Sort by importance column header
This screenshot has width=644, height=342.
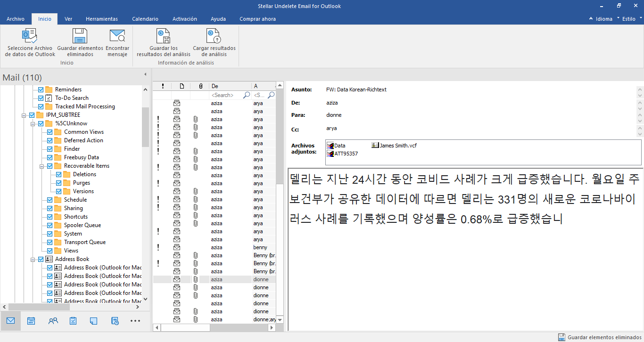163,86
